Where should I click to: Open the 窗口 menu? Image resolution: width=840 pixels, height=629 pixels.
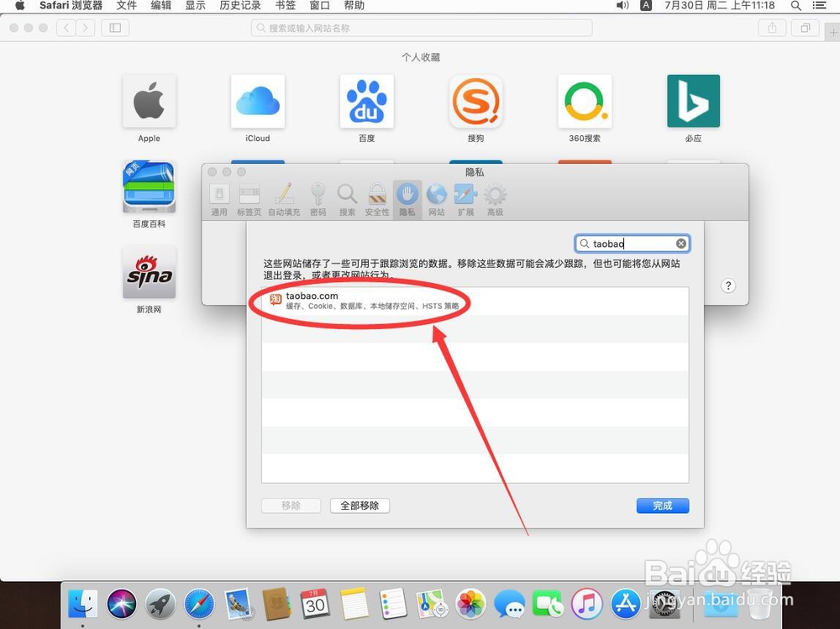[x=319, y=6]
